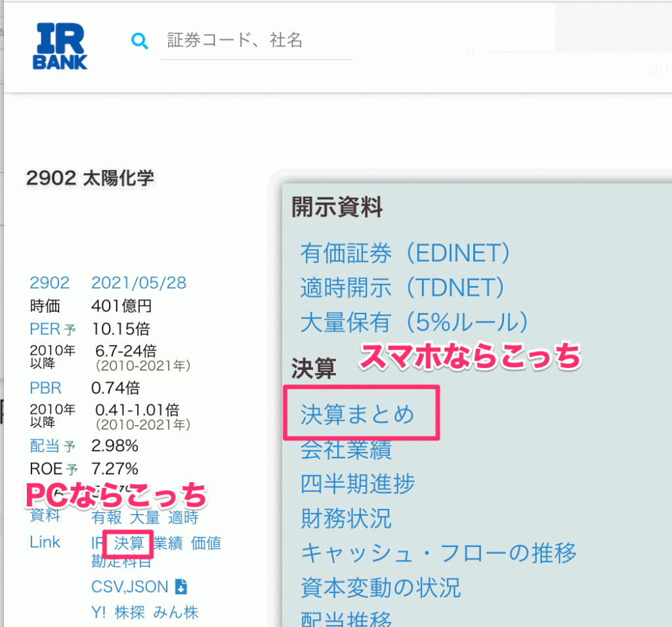The width and height of the screenshot is (672, 627).
Task: Open 決算まとめ in the 決算 menu
Action: pyautogui.click(x=358, y=414)
